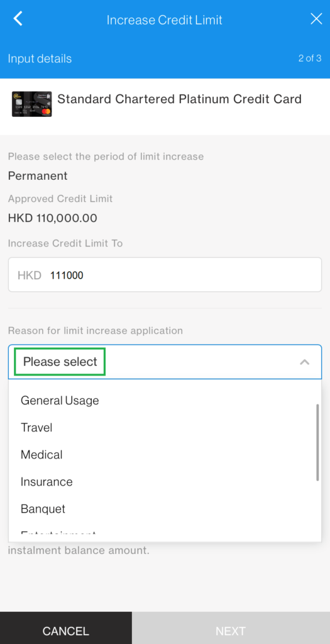Click the Please select the period label
This screenshot has width=330, height=644.
point(106,157)
